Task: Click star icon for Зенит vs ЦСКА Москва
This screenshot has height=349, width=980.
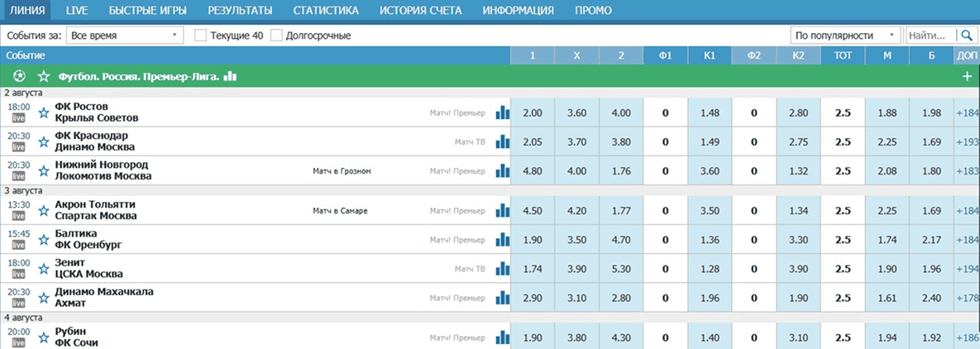Action: tap(44, 268)
